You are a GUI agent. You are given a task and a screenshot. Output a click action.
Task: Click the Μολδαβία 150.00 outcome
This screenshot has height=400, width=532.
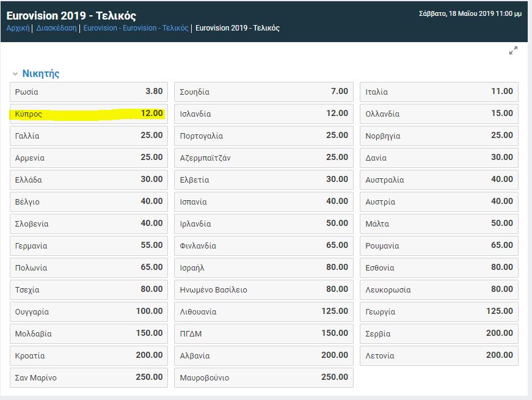coord(89,334)
